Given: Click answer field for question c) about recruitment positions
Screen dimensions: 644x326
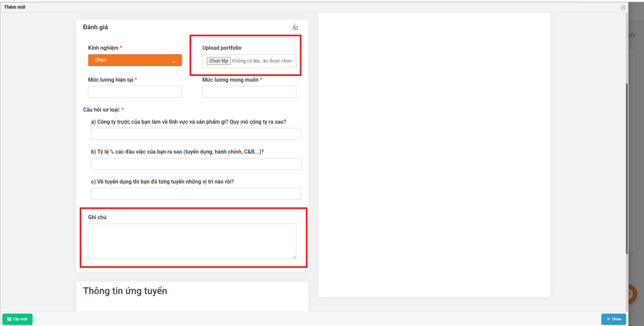Looking at the screenshot, I should [x=196, y=193].
